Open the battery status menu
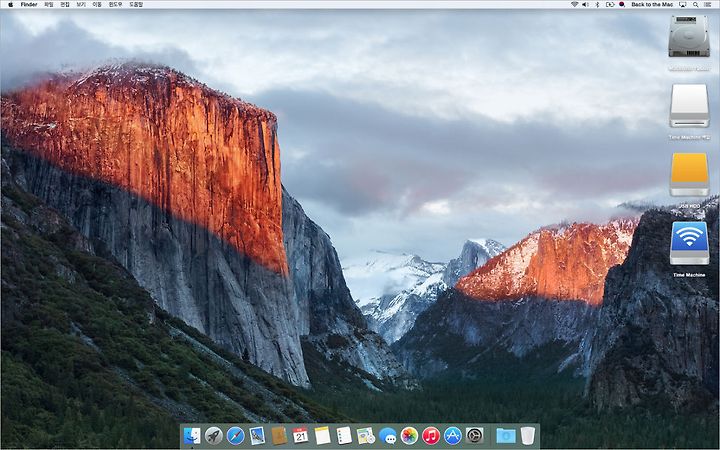This screenshot has width=720, height=450. pos(610,4)
